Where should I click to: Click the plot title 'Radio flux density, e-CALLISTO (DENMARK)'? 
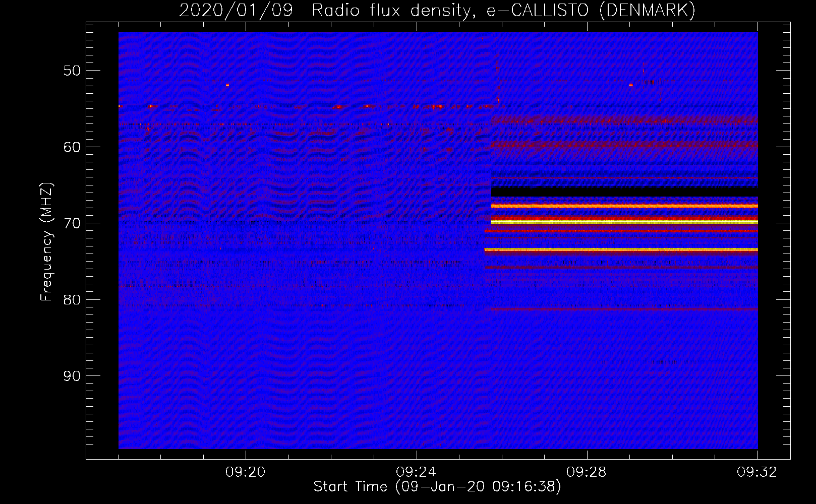point(504,11)
